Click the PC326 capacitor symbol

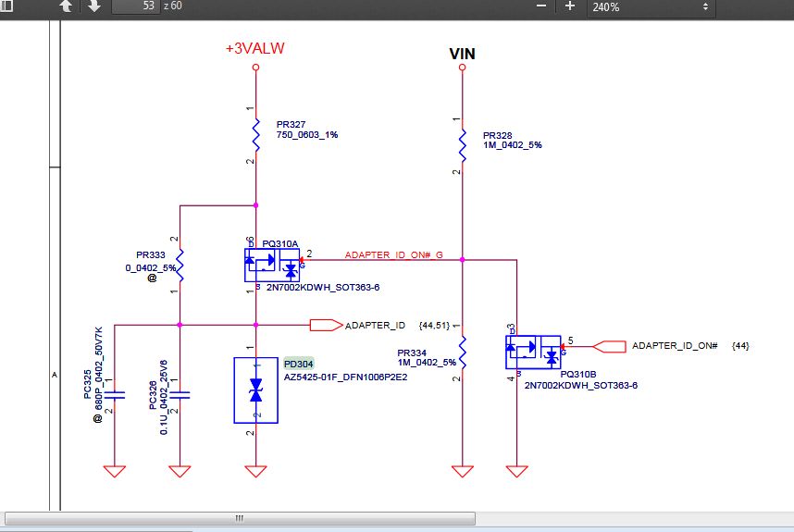coord(180,395)
